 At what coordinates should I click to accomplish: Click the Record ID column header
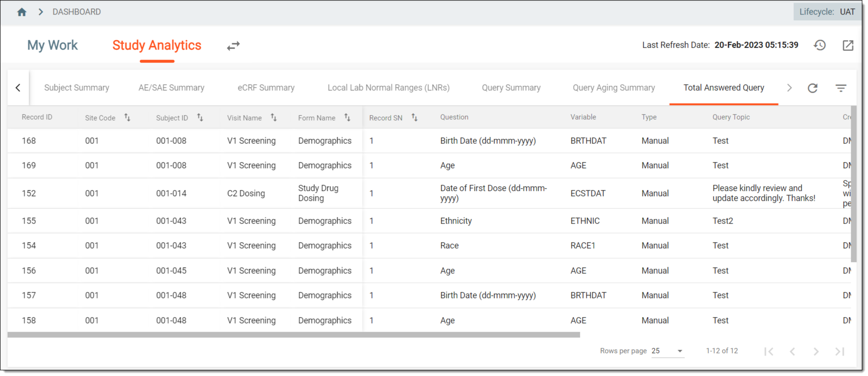coord(37,117)
